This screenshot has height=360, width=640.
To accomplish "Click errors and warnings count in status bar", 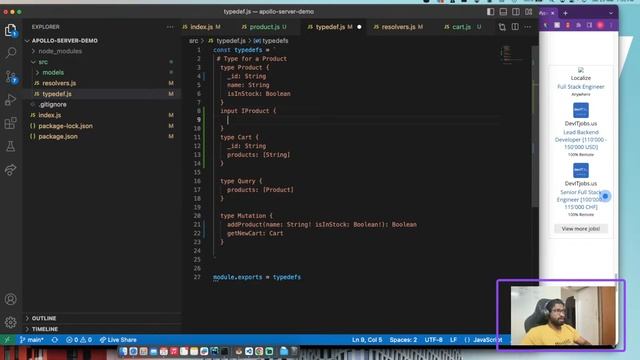I will pos(79,340).
